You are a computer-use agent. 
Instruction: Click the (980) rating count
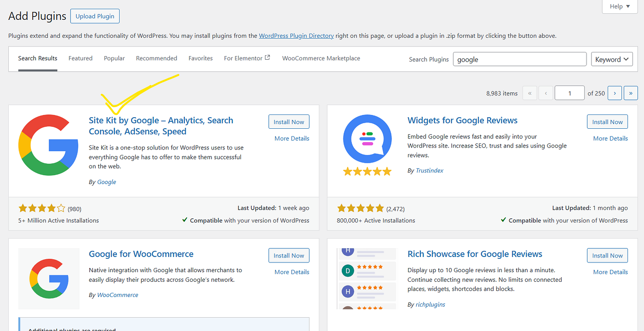75,209
